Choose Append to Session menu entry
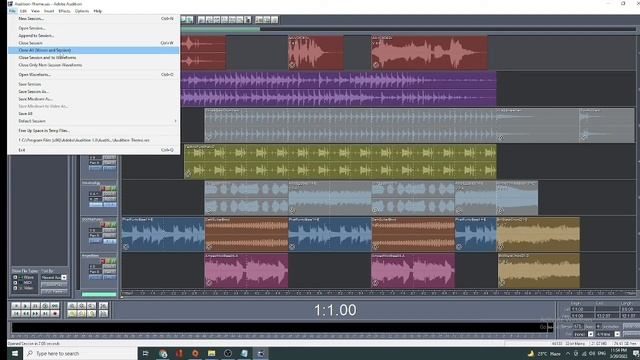Screen dimensions: 640x360 (93, 36)
